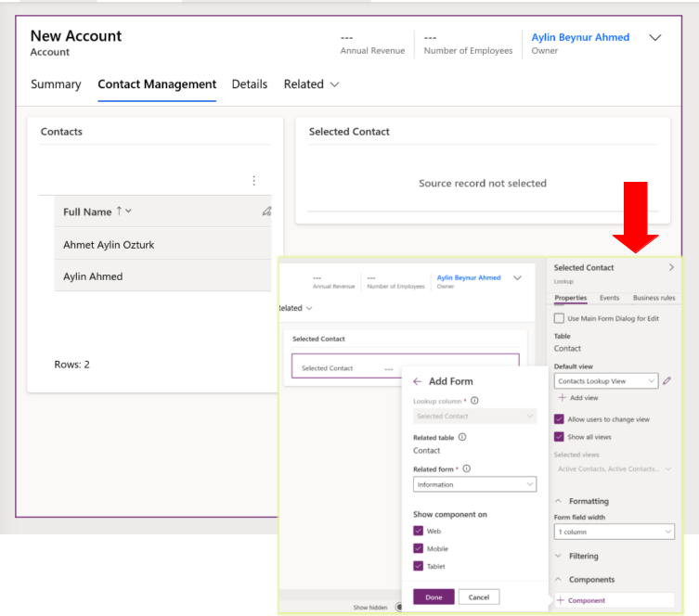Click the sort arrow next to Full Name
The width and height of the screenshot is (699, 616).
click(119, 212)
